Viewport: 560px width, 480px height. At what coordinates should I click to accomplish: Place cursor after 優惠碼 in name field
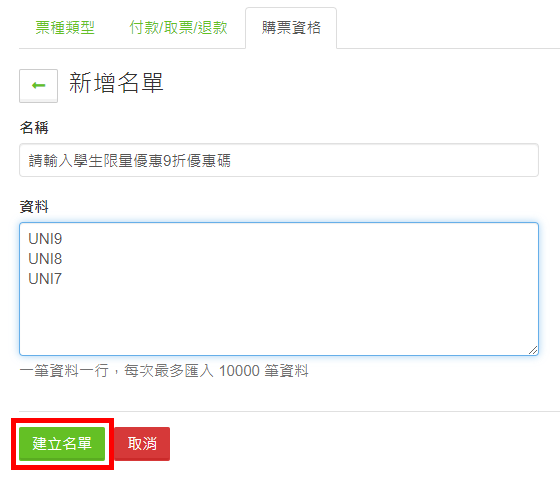tap(232, 160)
